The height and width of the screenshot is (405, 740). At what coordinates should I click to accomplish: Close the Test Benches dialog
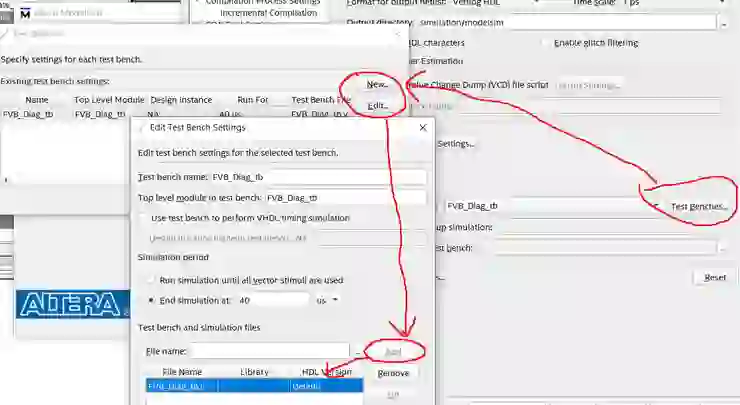(397, 34)
